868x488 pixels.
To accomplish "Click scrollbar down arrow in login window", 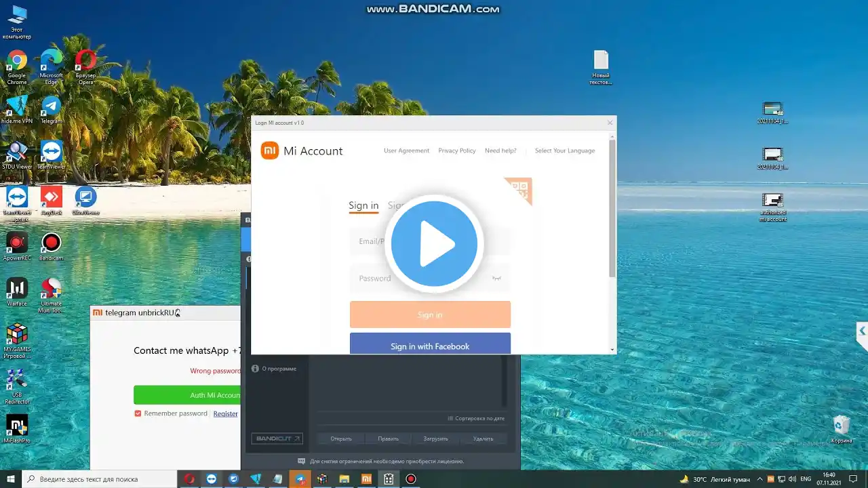I will (612, 350).
